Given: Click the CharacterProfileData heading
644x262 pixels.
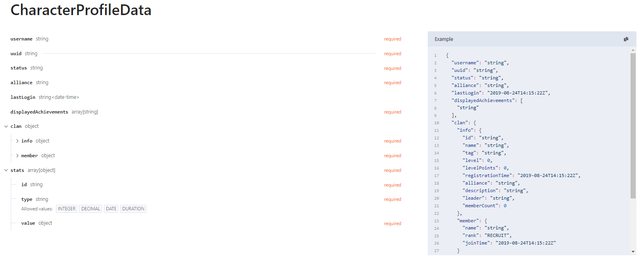Looking at the screenshot, I should [81, 10].
